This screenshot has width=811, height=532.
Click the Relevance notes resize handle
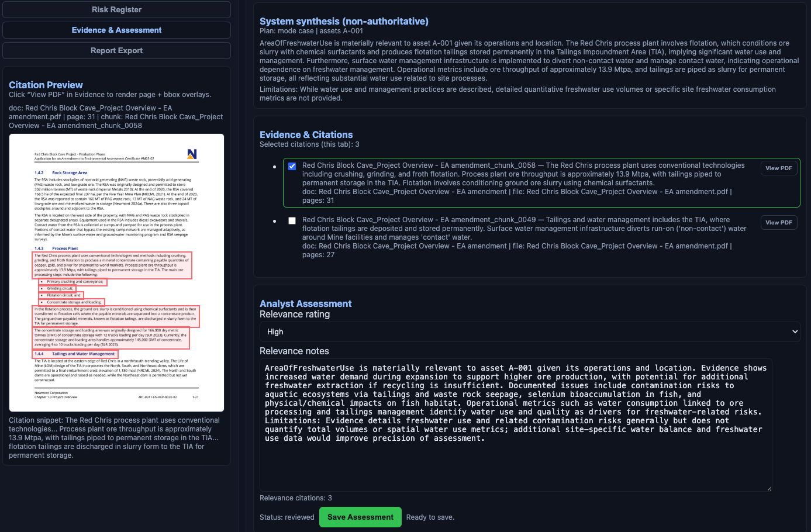click(768, 488)
